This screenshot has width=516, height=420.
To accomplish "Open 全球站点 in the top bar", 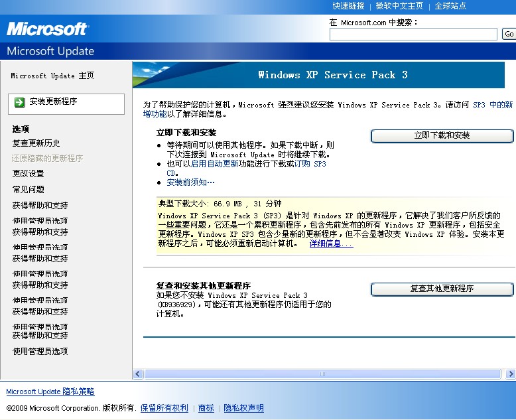I will click(x=450, y=6).
